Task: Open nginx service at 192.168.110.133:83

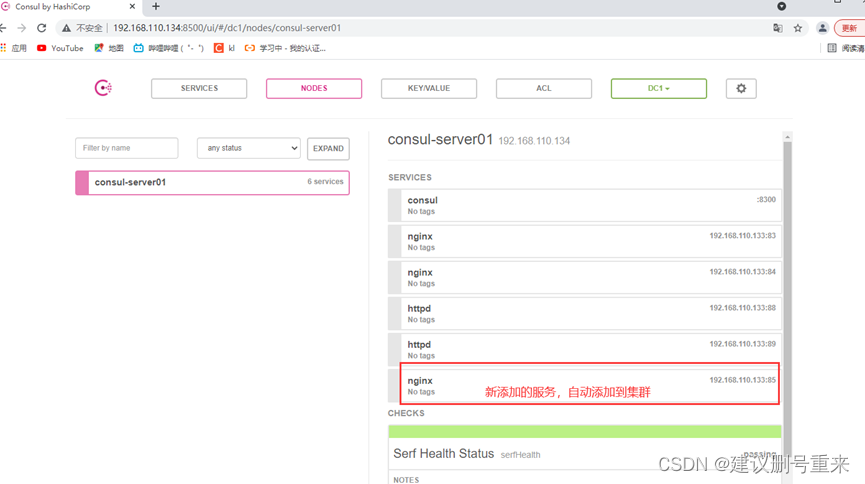Action: pos(585,241)
